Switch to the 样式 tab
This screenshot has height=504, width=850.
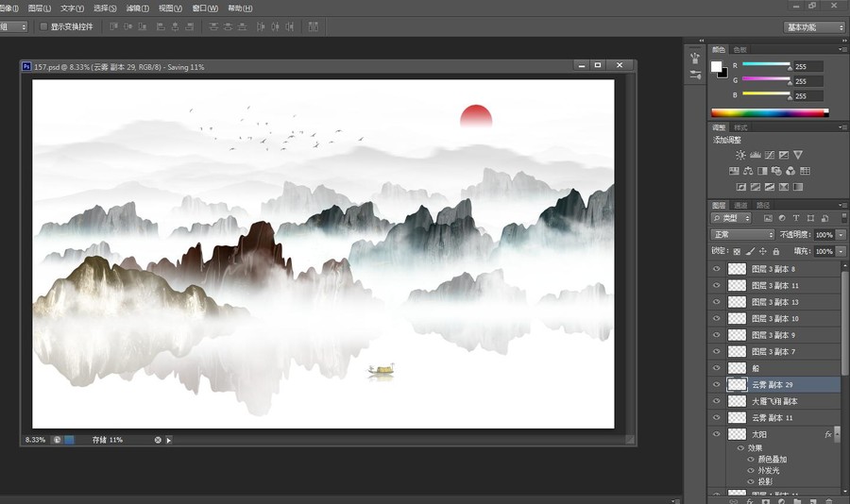(x=740, y=127)
